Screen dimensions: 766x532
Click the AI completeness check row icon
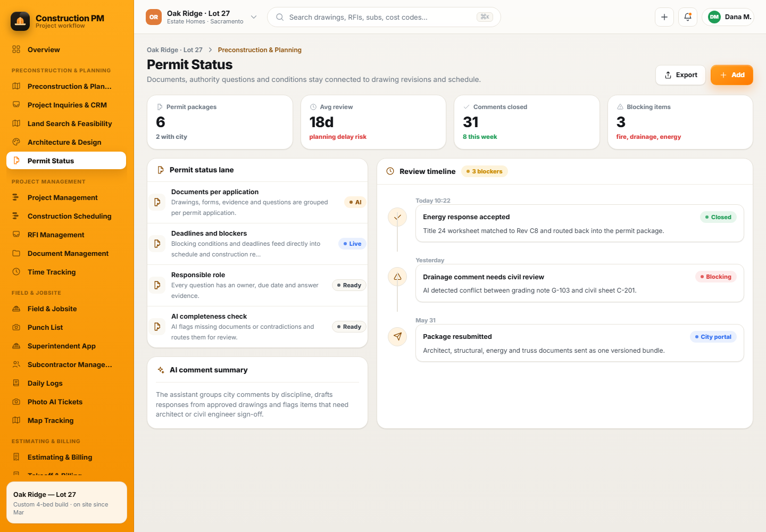tap(157, 327)
